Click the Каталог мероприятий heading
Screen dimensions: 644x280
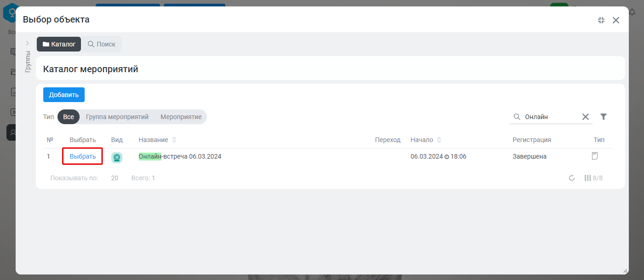[91, 69]
